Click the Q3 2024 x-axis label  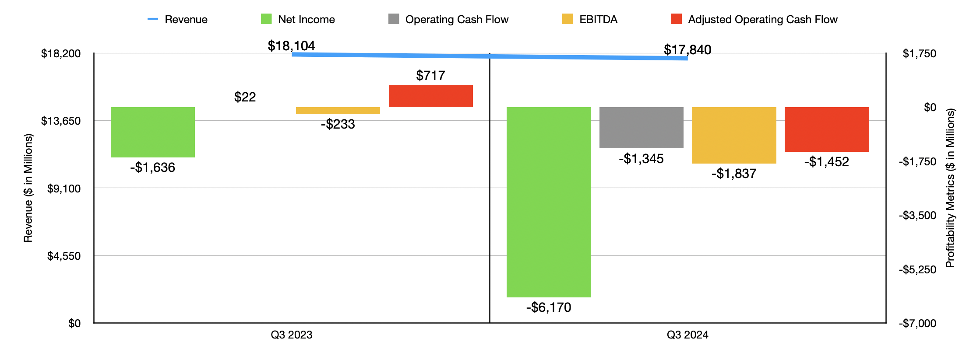[x=687, y=335]
